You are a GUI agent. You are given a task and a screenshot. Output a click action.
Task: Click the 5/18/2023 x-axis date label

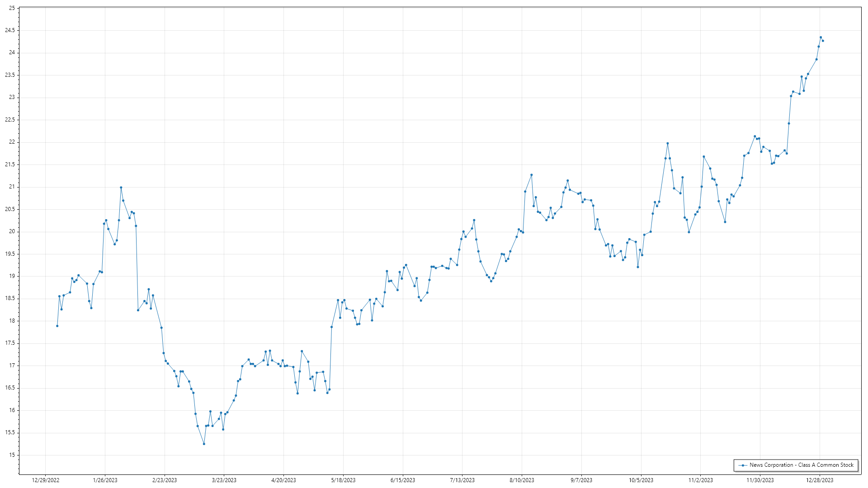[343, 480]
